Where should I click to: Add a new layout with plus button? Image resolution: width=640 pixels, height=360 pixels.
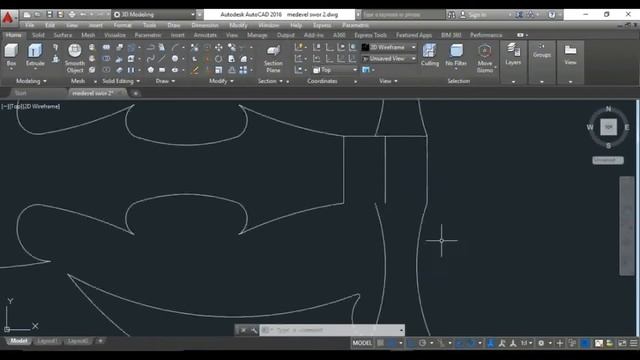tap(100, 341)
